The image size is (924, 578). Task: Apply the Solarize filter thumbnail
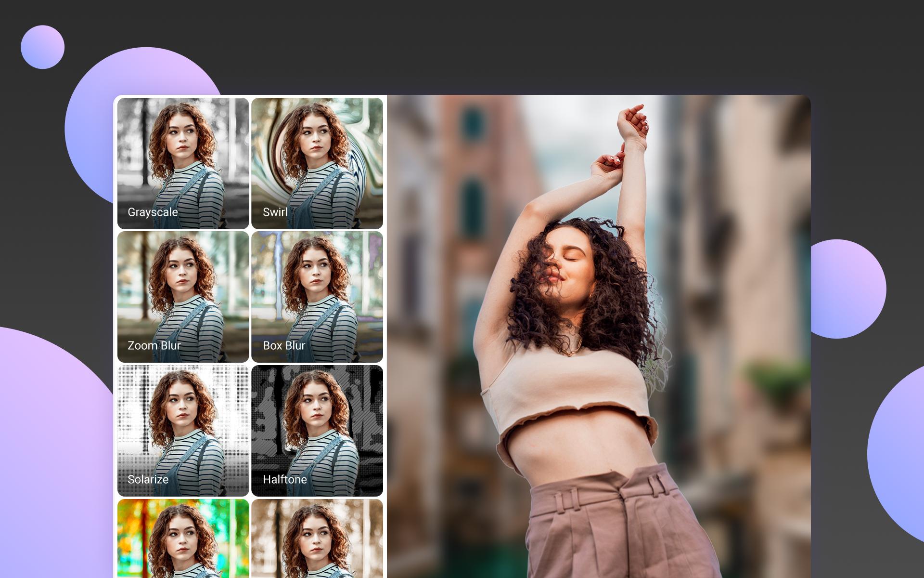[183, 431]
